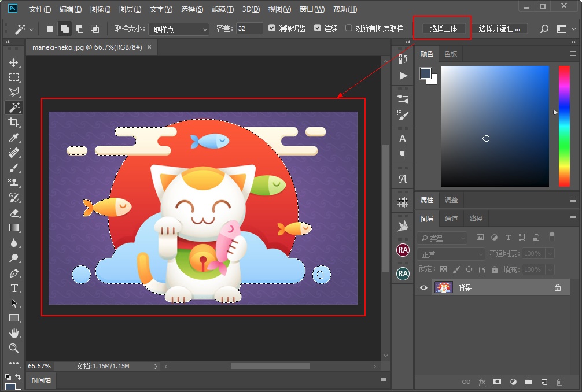Activate the Zoom tool

14,347
